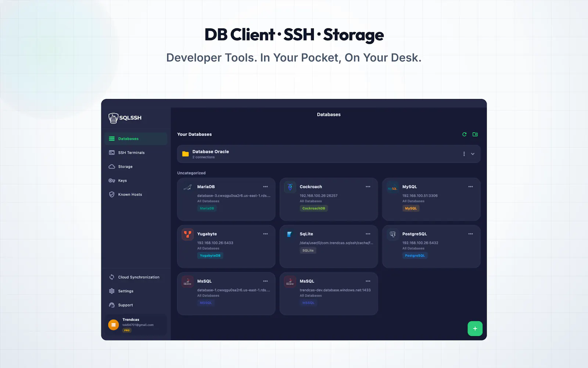Click the Keys key icon
This screenshot has height=368, width=588.
(x=112, y=181)
